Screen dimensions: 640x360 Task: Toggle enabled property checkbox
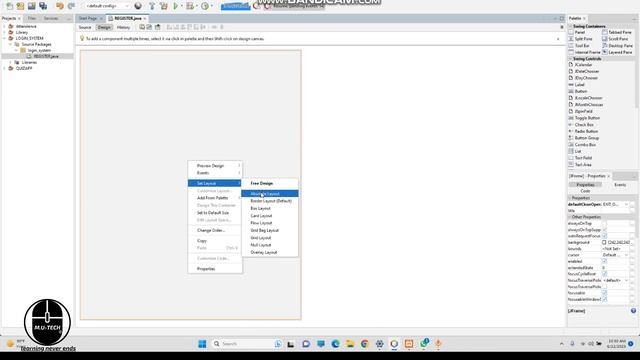[604, 262]
